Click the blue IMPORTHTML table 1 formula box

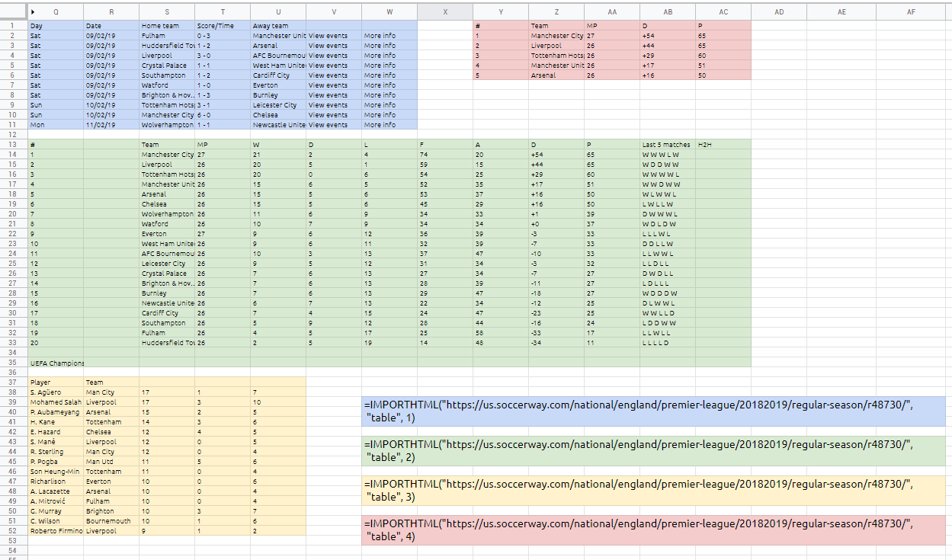653,411
